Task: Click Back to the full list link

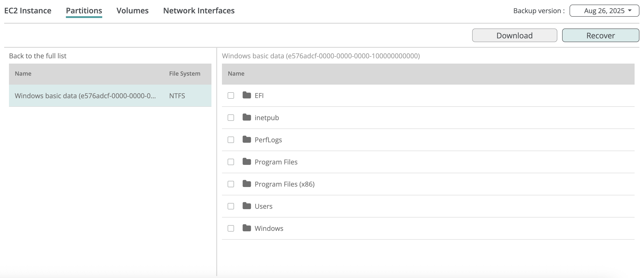Action: tap(37, 56)
